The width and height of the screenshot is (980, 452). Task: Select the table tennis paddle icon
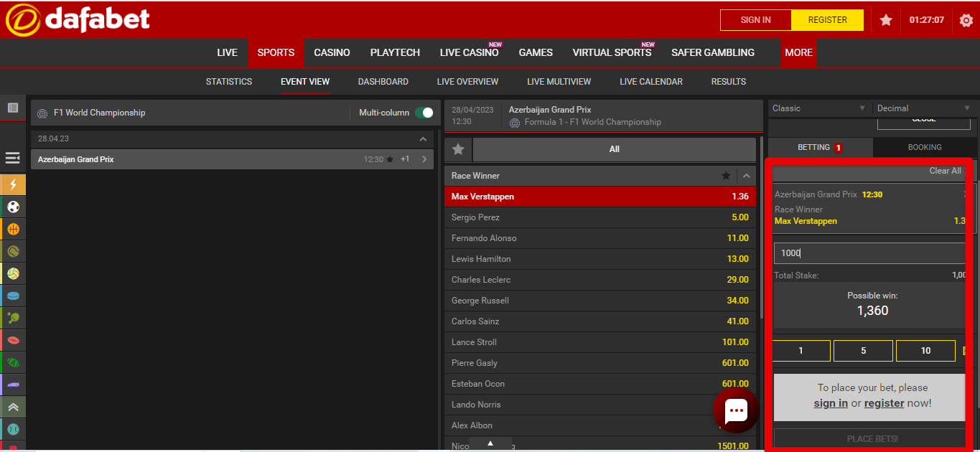click(x=13, y=318)
